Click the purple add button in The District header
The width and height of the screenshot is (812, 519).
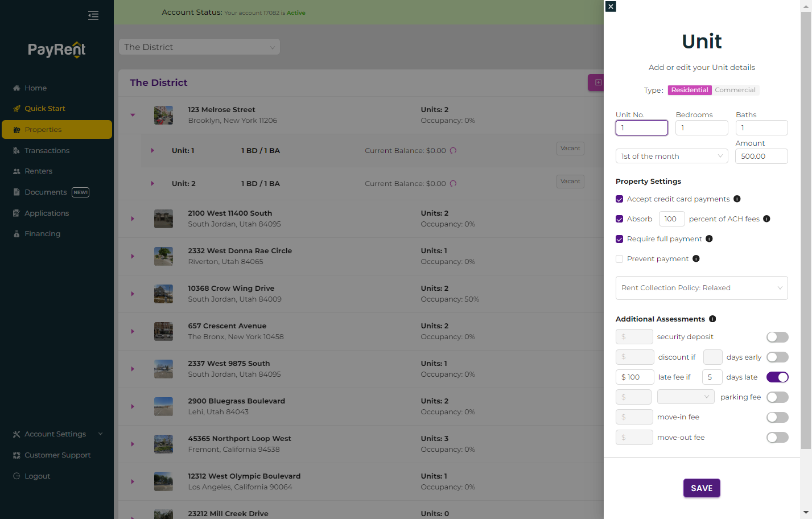pyautogui.click(x=596, y=83)
